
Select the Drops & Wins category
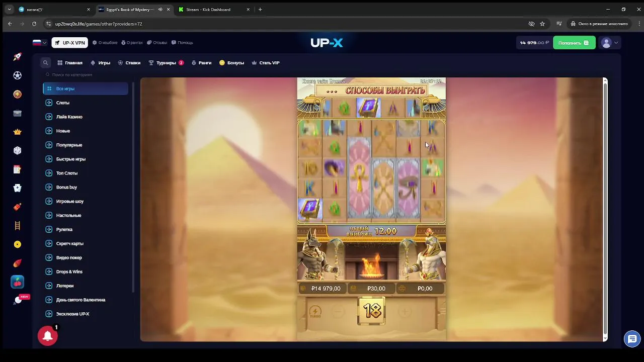(86, 271)
